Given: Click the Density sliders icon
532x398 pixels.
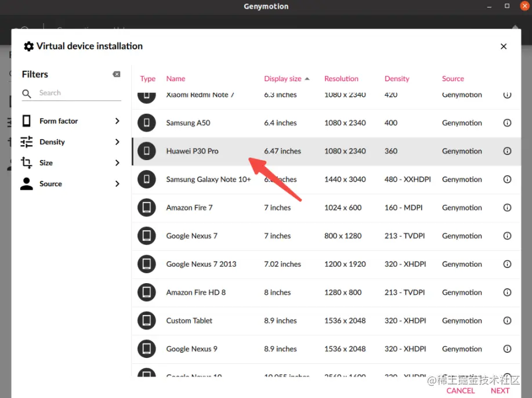Looking at the screenshot, I should tap(27, 142).
